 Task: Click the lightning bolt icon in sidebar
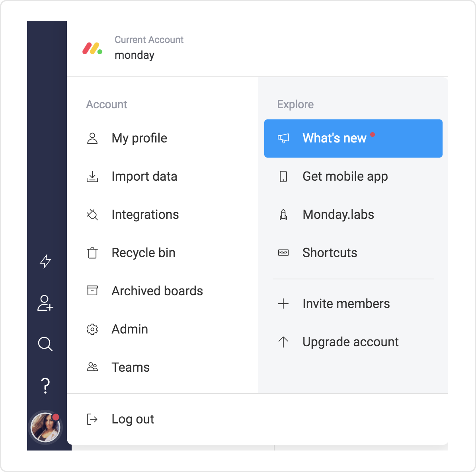point(45,261)
